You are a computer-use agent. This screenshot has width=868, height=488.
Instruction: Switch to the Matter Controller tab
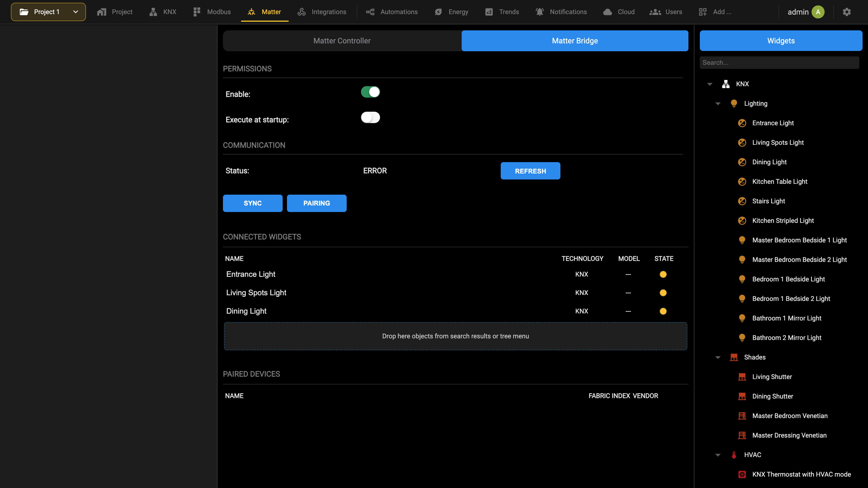[342, 41]
